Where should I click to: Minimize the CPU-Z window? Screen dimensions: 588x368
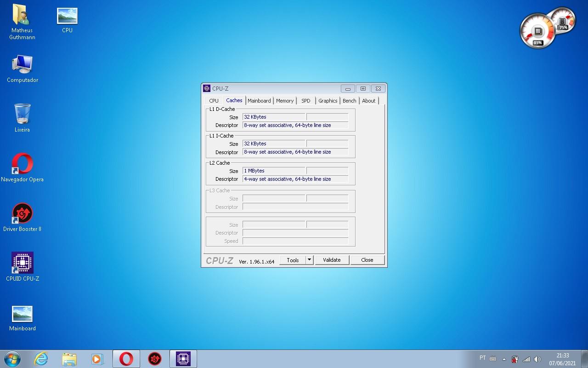pos(348,89)
